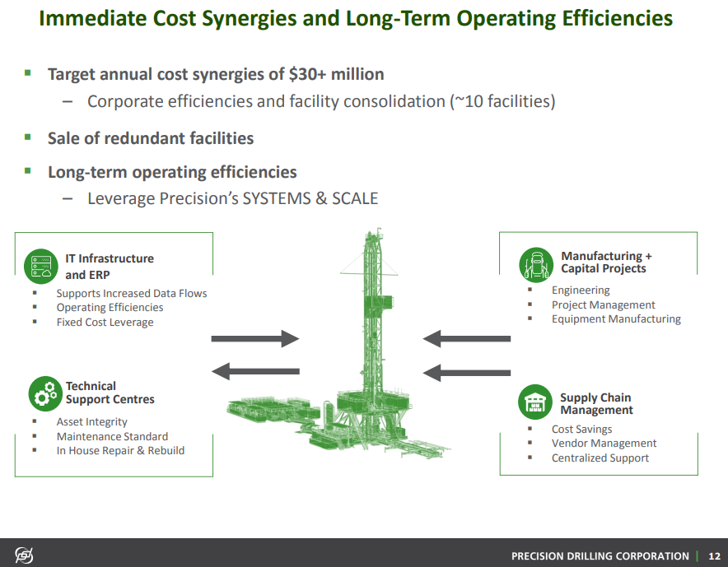The width and height of the screenshot is (728, 567).
Task: Click 'Operating Efficiencies' list item
Action: pos(110,308)
